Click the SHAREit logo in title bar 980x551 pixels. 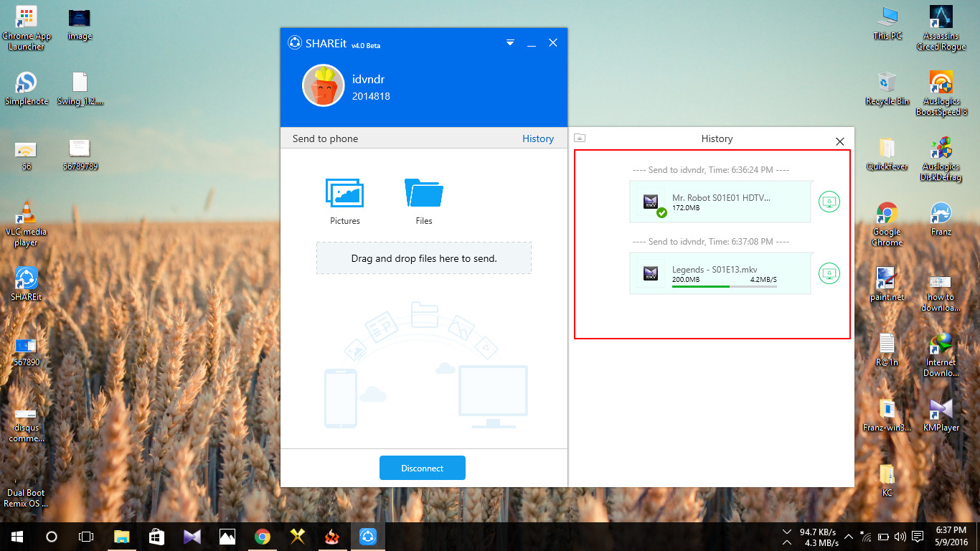point(294,42)
